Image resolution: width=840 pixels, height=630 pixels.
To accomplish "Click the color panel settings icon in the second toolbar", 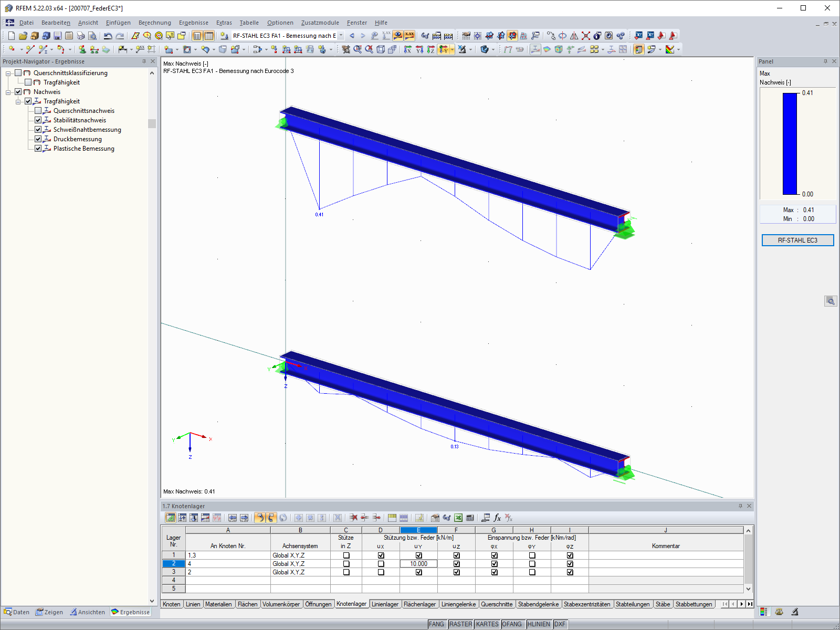I will click(670, 49).
